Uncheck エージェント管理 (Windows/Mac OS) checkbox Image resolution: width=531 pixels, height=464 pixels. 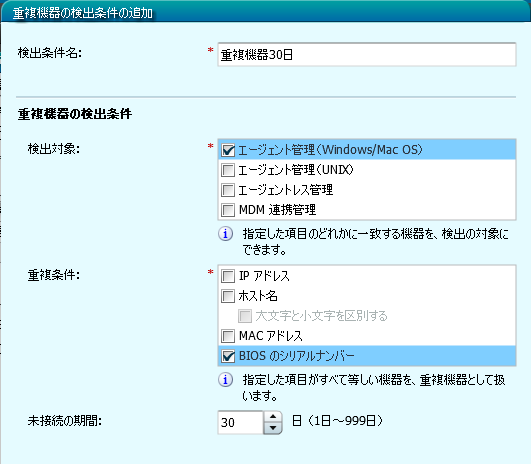pyautogui.click(x=228, y=150)
